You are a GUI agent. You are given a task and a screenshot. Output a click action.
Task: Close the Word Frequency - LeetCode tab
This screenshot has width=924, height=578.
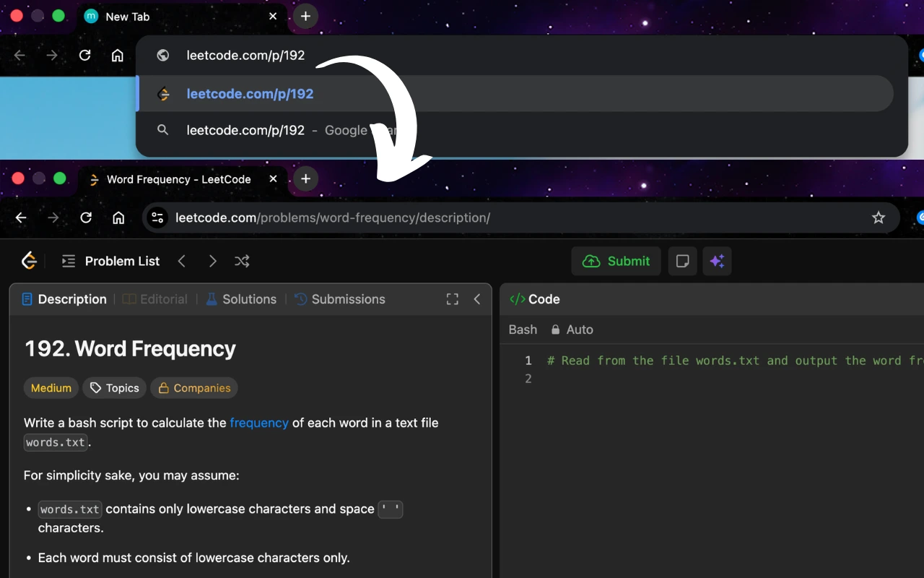273,179
